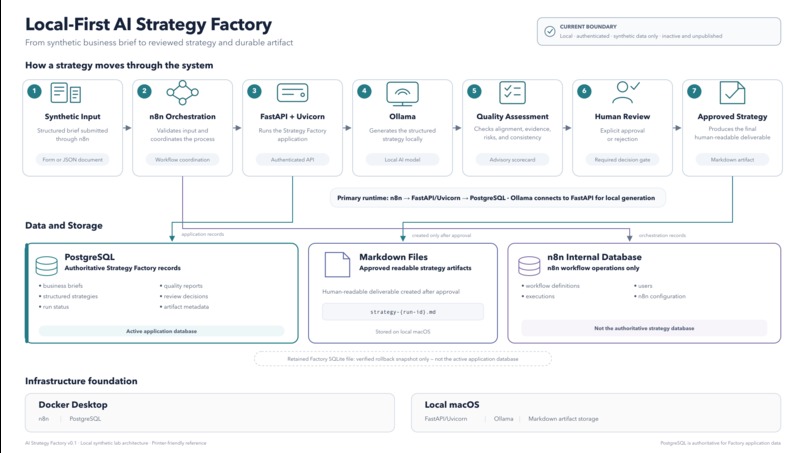The height and width of the screenshot is (453, 806).
Task: Click the 'Data and Storage' heading
Action: point(64,226)
